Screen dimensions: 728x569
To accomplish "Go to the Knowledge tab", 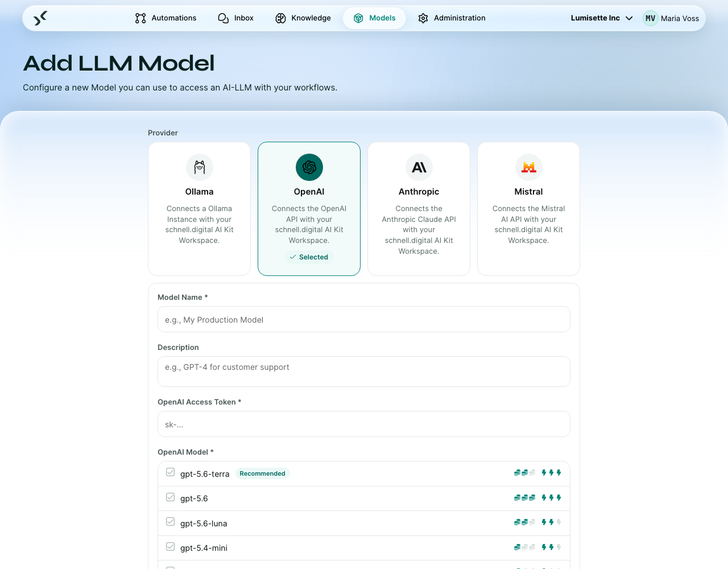I will click(303, 18).
